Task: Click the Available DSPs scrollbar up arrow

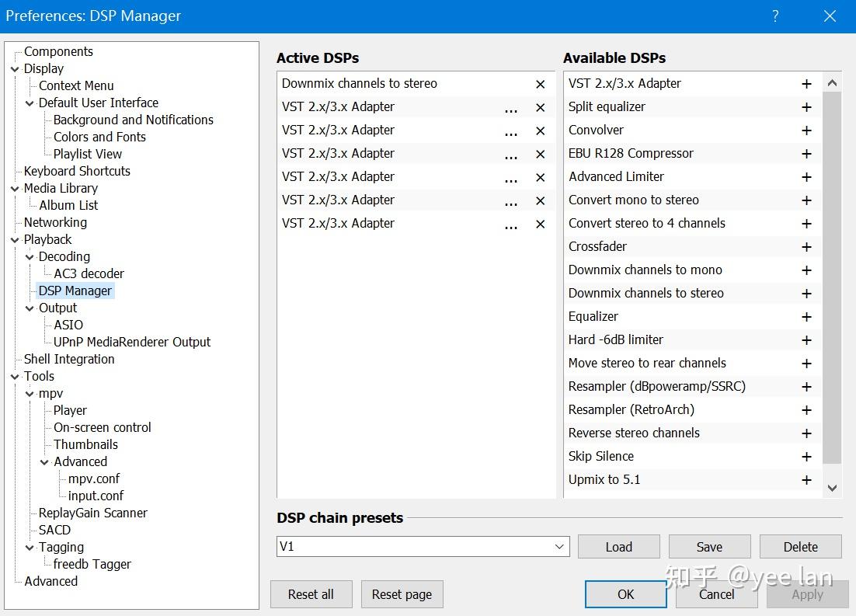Action: pyautogui.click(x=832, y=83)
